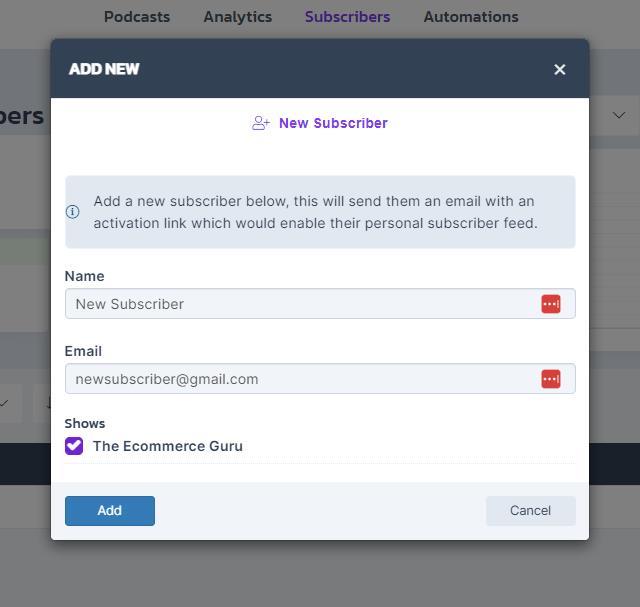Click the red password manager icon in Name field
Image resolution: width=640 pixels, height=607 pixels.
point(551,304)
